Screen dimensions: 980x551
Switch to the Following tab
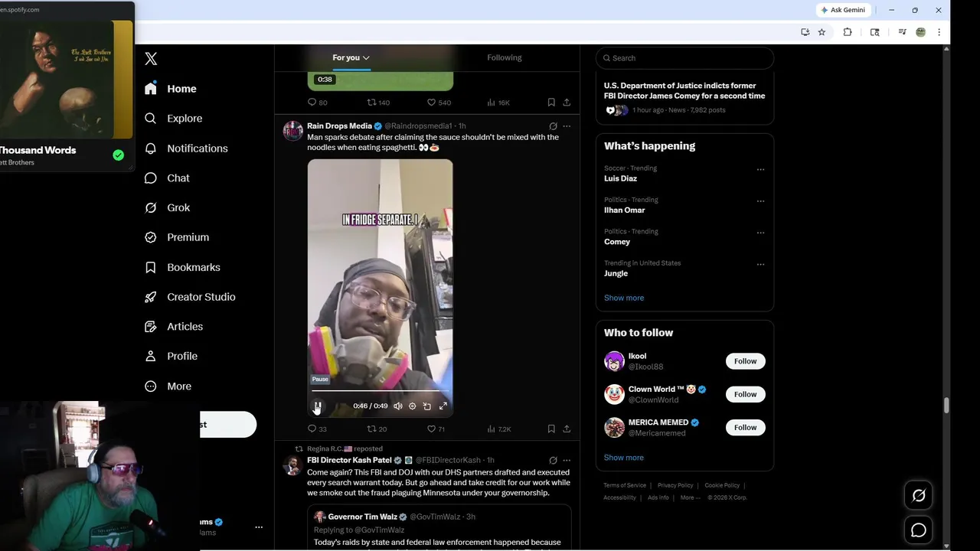(x=504, y=57)
